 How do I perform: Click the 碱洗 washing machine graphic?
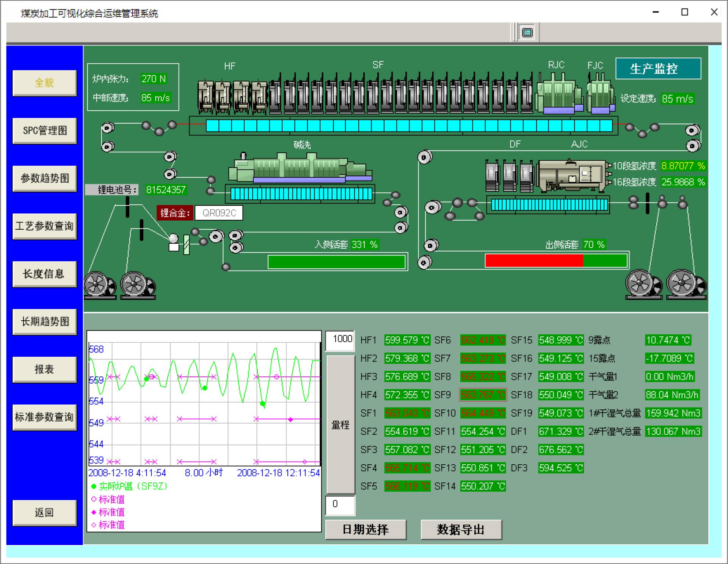(300, 168)
